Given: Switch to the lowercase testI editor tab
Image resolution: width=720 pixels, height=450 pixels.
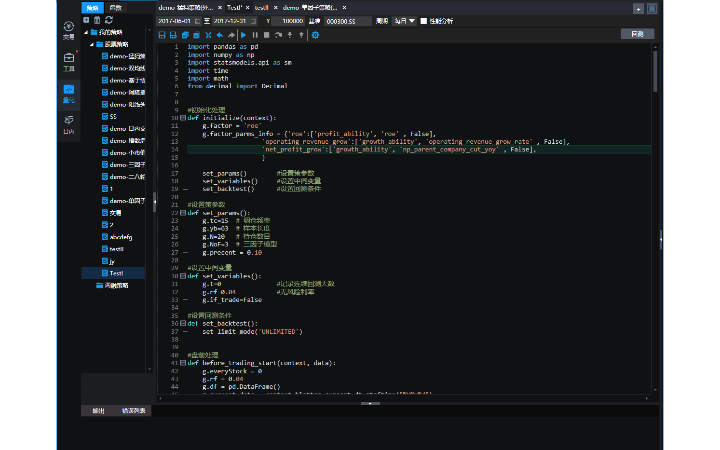Looking at the screenshot, I should (261, 8).
